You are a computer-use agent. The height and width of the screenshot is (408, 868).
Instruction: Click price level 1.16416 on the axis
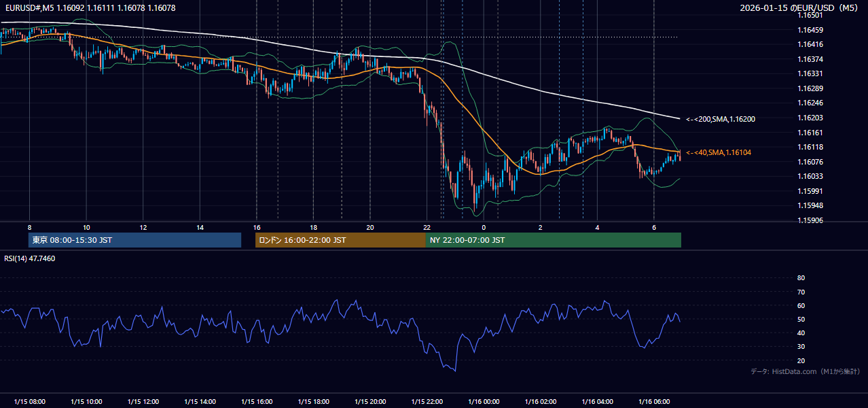[x=810, y=44]
